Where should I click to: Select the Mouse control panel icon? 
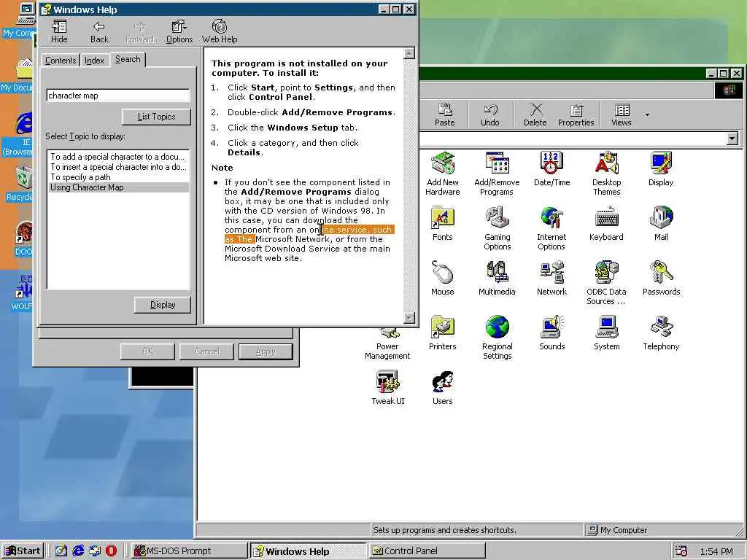[443, 279]
